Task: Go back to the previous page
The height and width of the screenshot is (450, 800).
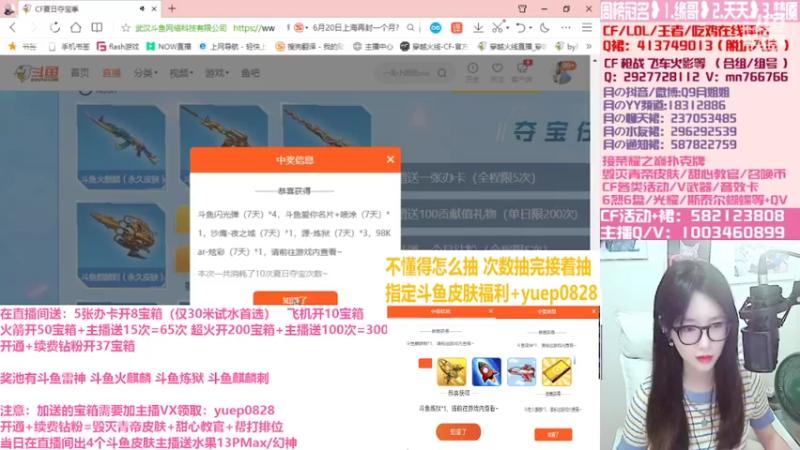Action: (13, 28)
